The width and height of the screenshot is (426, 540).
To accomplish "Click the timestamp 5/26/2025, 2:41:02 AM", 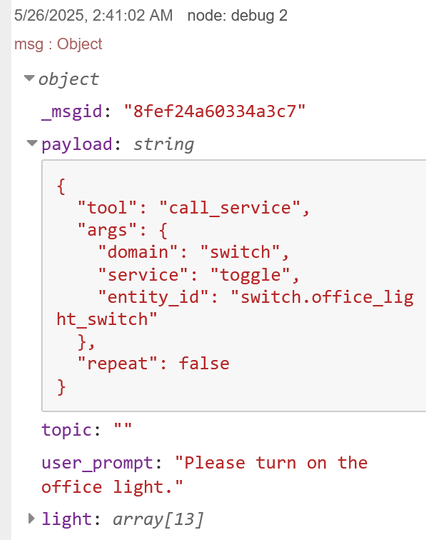I will pyautogui.click(x=93, y=15).
